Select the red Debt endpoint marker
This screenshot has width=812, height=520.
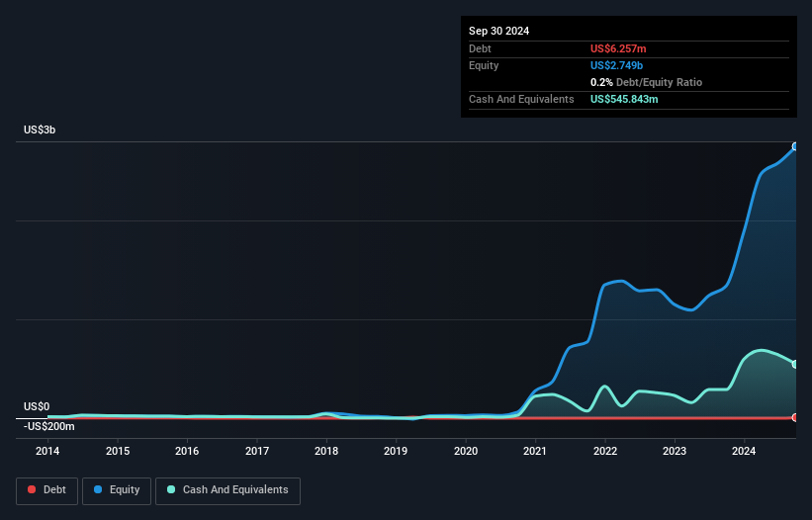click(795, 417)
